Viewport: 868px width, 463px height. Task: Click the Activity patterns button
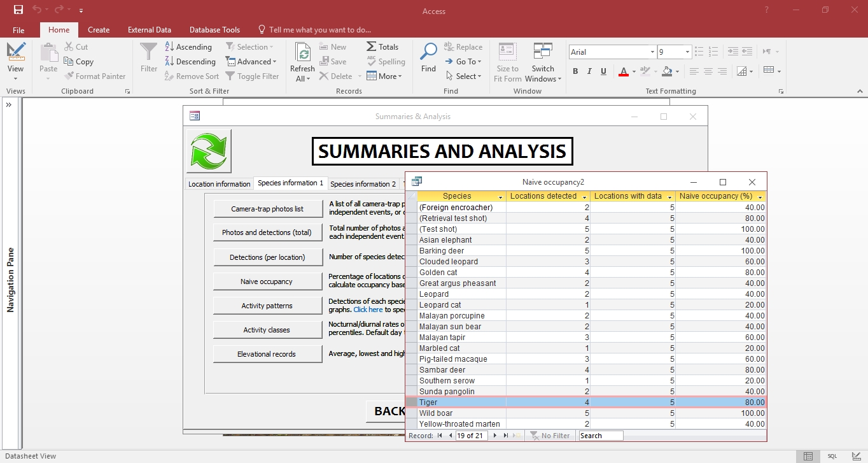tap(267, 306)
